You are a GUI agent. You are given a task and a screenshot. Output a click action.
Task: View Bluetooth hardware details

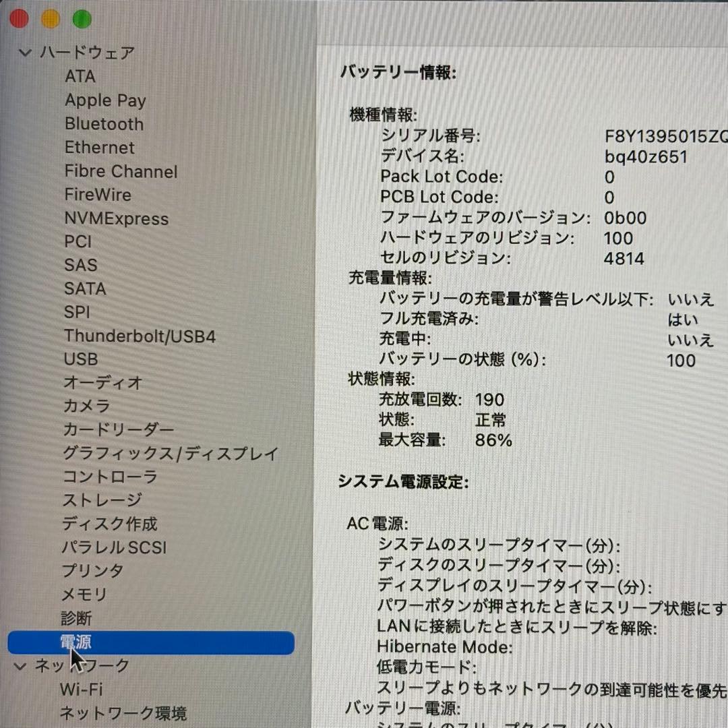click(103, 124)
